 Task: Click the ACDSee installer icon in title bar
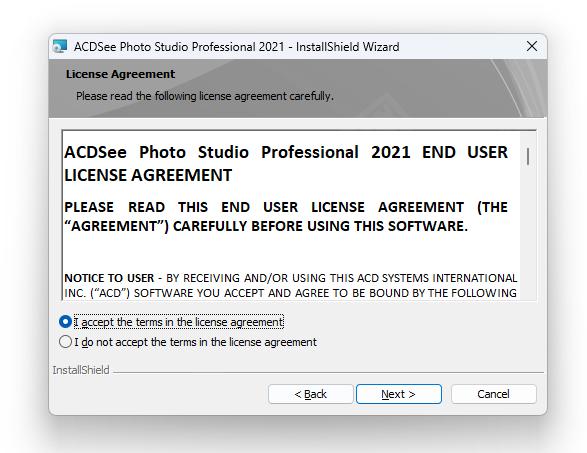pyautogui.click(x=60, y=46)
